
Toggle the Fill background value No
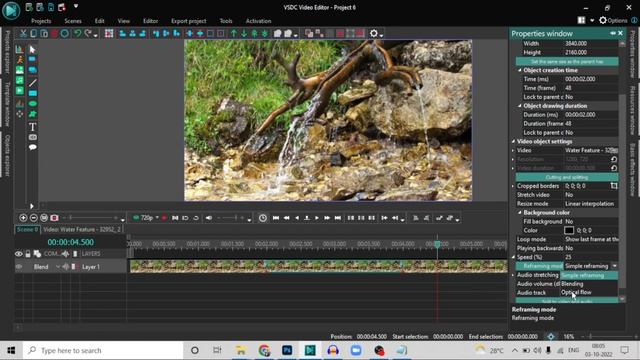[x=591, y=221]
